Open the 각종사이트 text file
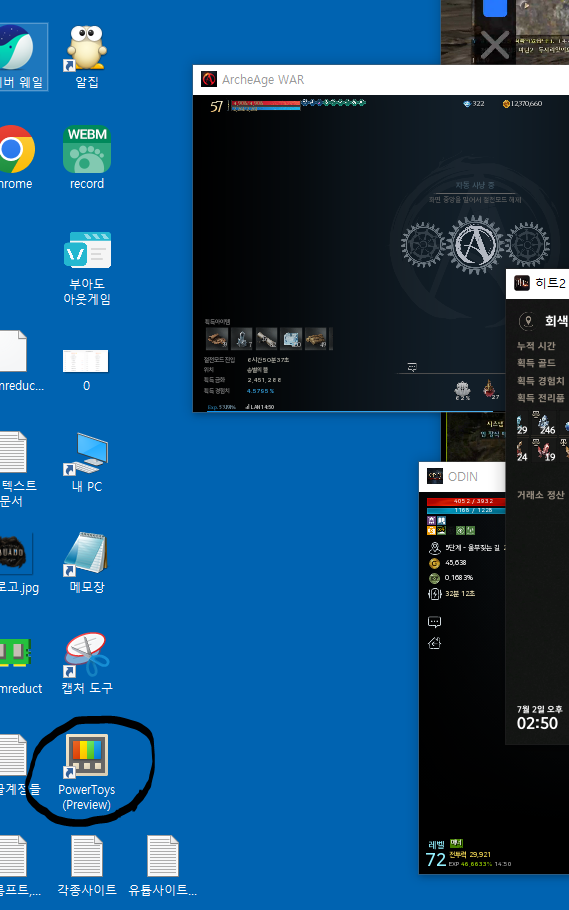Viewport: 569px width, 910px height. click(87, 866)
